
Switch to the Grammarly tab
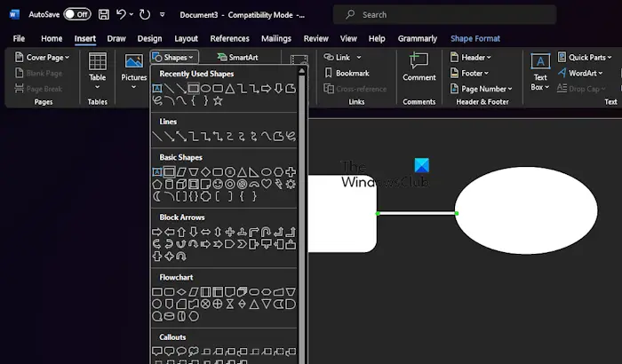coord(418,38)
